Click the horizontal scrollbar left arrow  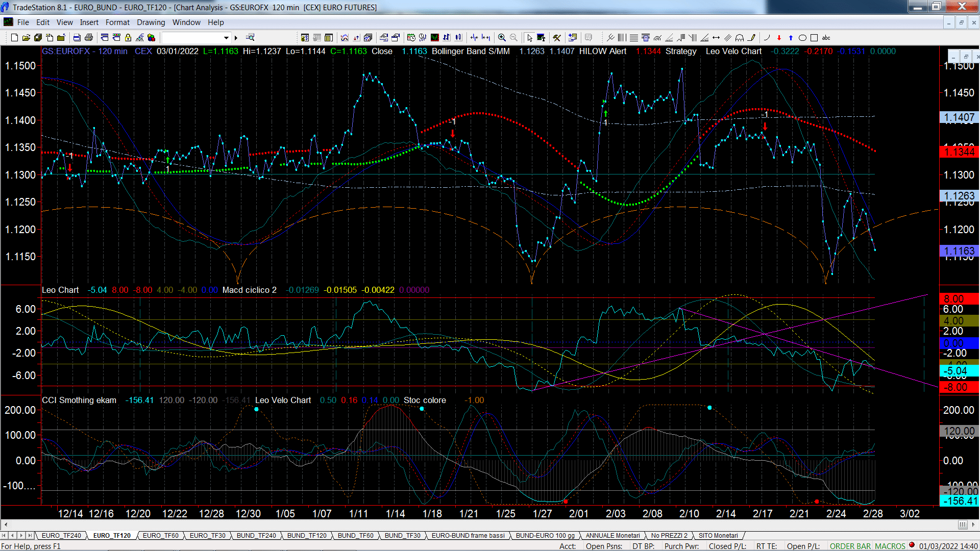6,524
